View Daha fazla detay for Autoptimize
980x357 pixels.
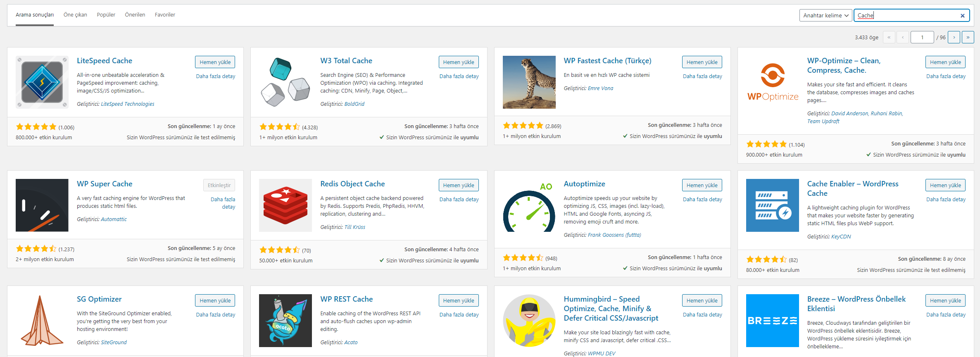(x=702, y=200)
